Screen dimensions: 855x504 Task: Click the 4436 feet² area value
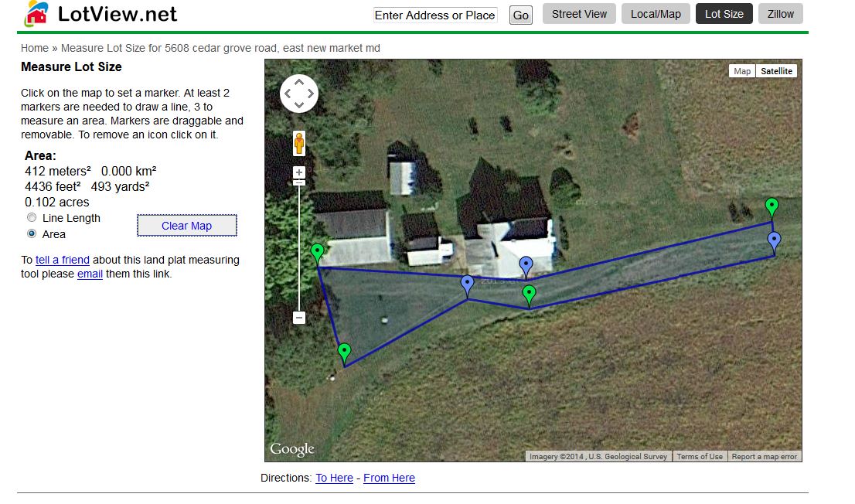click(53, 186)
